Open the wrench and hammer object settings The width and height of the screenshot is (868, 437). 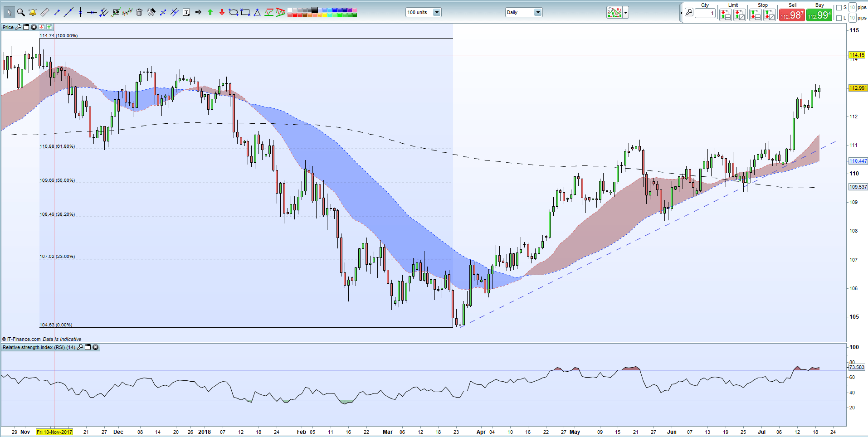point(151,12)
